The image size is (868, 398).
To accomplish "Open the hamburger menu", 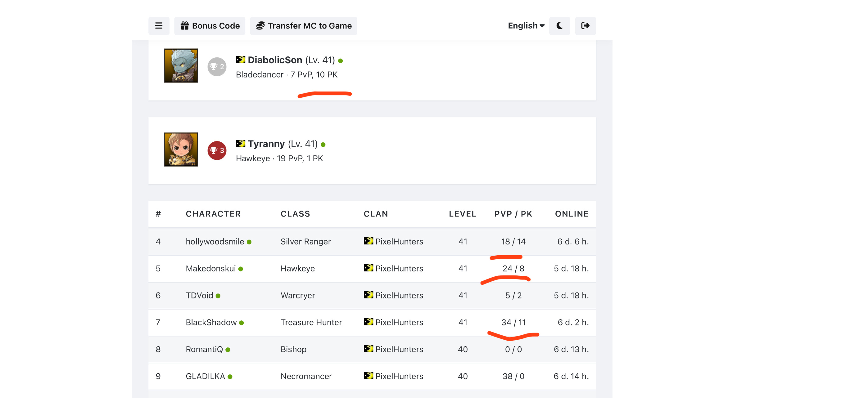I will click(159, 25).
